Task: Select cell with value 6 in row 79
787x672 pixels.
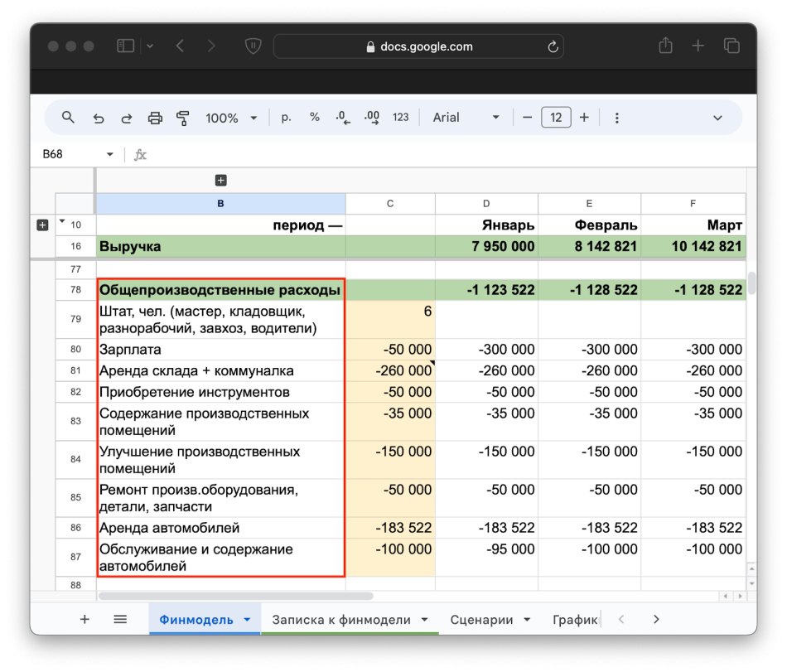Action: 390,320
